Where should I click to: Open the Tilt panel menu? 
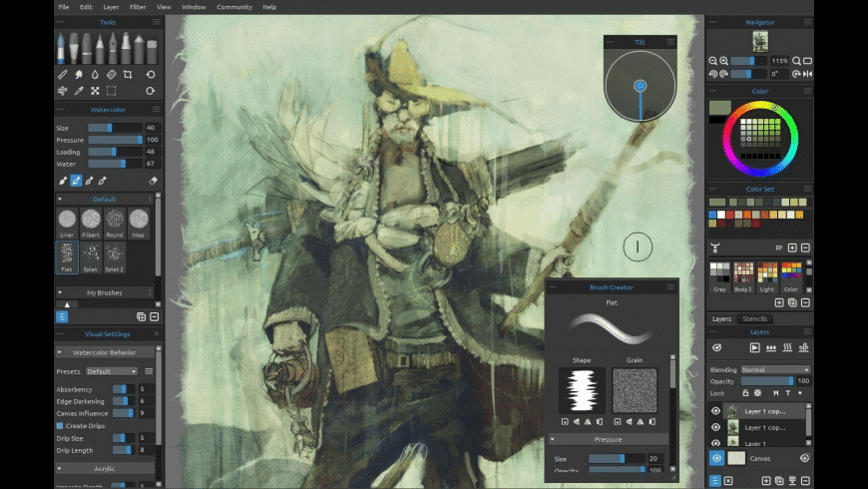(670, 42)
